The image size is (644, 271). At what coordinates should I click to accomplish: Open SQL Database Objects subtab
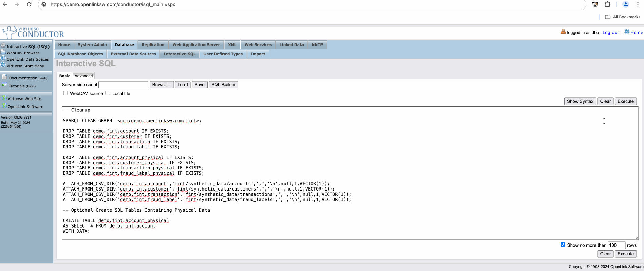point(81,54)
